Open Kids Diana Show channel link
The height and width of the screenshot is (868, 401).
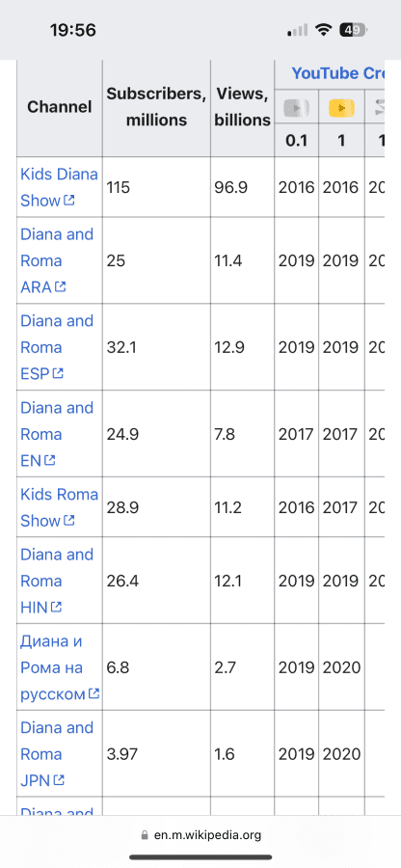tap(59, 187)
